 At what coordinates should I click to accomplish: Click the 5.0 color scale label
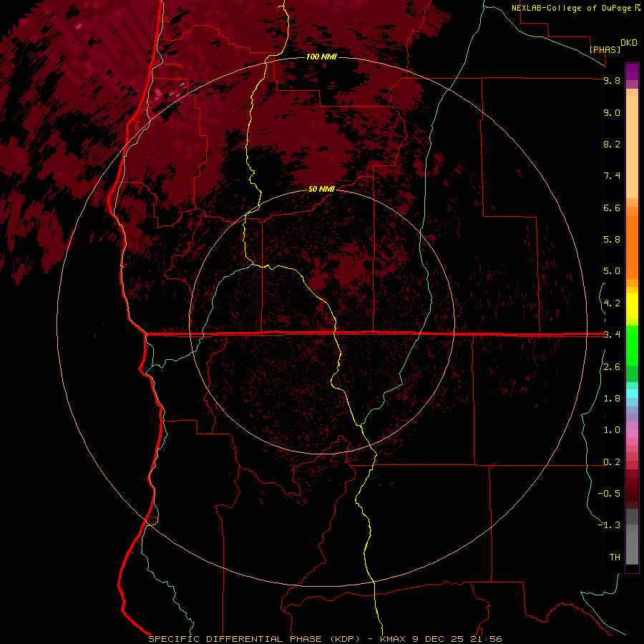tap(612, 271)
